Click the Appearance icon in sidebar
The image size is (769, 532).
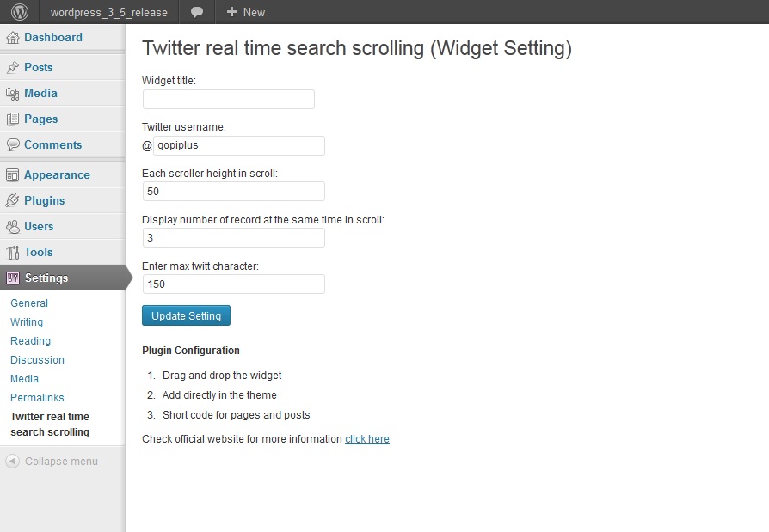click(x=13, y=174)
